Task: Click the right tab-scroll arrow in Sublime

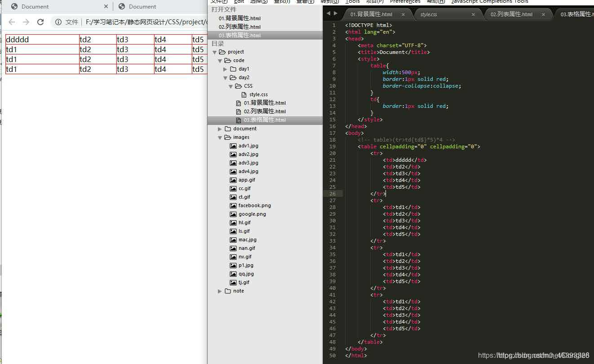Action: click(336, 13)
